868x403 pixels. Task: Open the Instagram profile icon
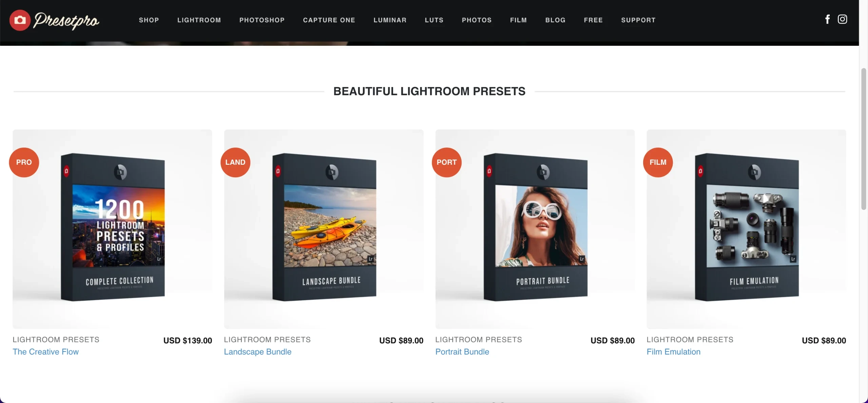(x=842, y=19)
